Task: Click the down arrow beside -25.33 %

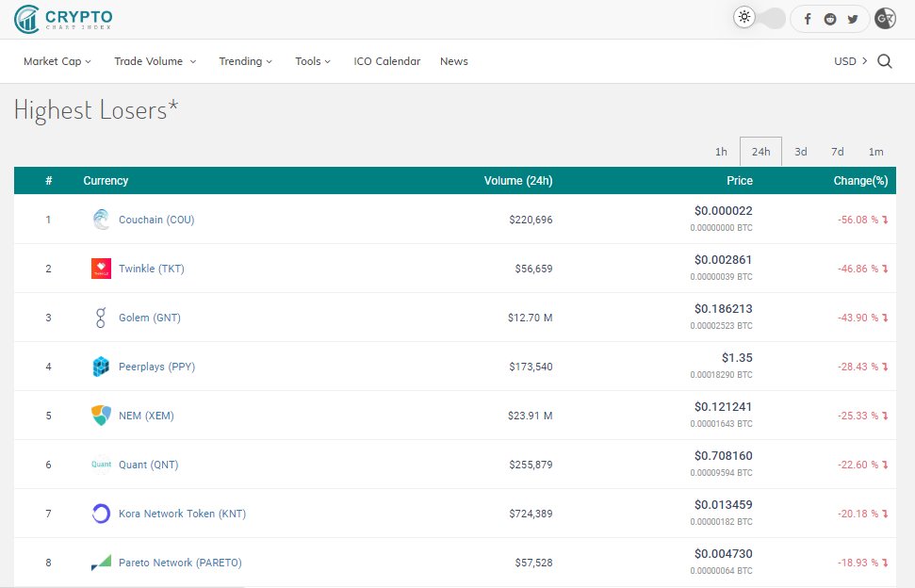Action: coord(885,416)
